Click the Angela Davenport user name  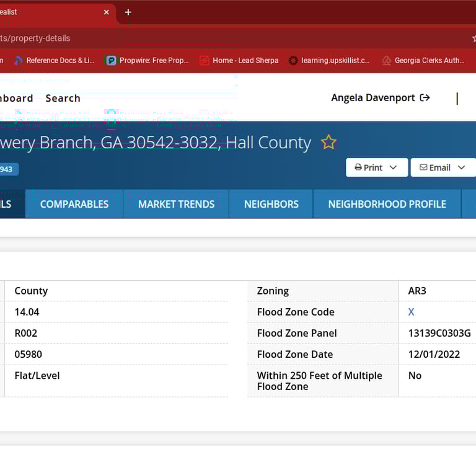(372, 98)
